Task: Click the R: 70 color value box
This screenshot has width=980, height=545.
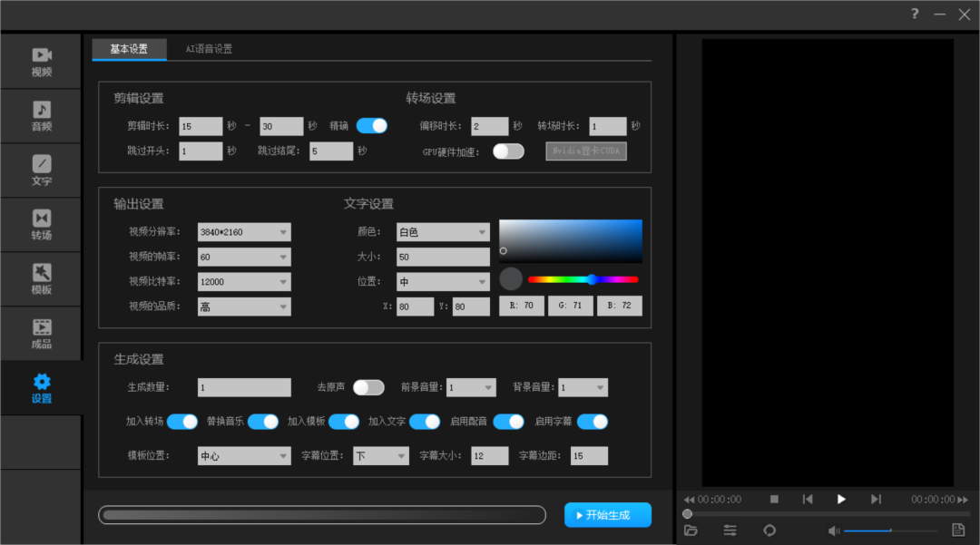Action: pos(521,306)
